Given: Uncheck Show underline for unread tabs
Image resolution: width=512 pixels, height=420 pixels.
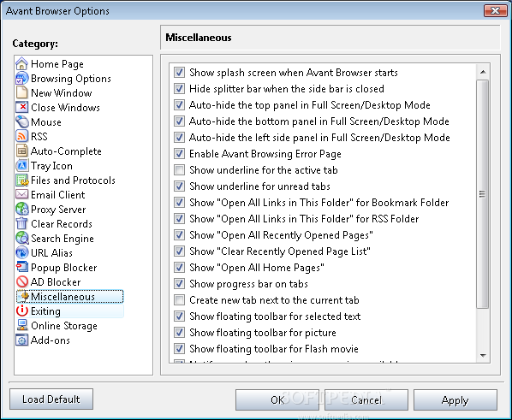Looking at the screenshot, I should [x=179, y=186].
